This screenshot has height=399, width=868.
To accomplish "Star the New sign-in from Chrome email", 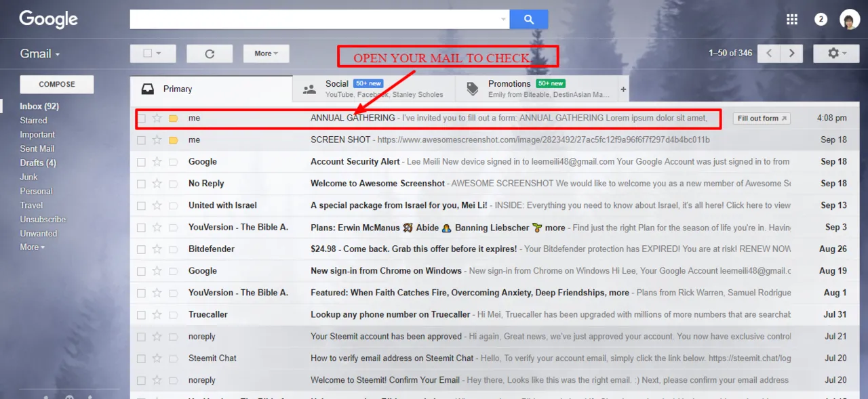I will click(x=157, y=271).
